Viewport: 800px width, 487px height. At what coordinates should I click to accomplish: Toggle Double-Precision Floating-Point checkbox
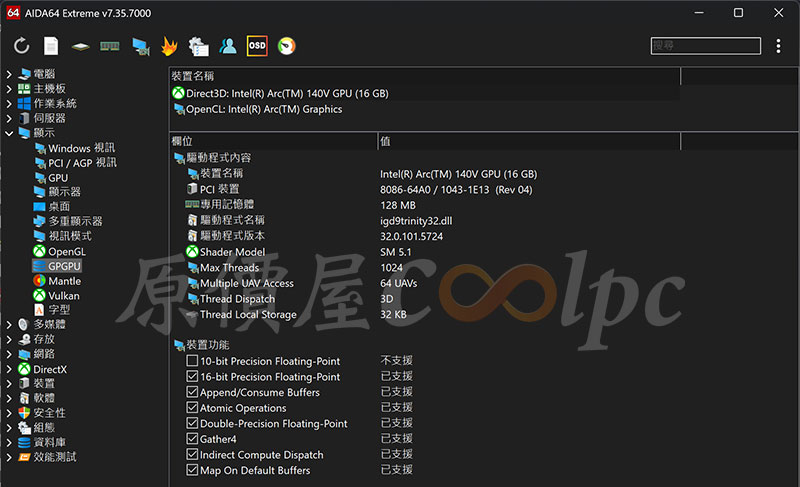point(192,423)
